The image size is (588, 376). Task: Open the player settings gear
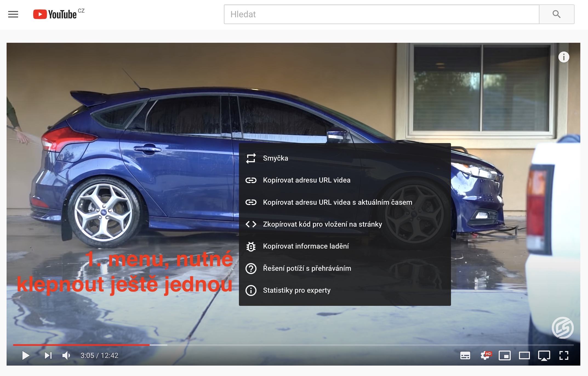[485, 355]
